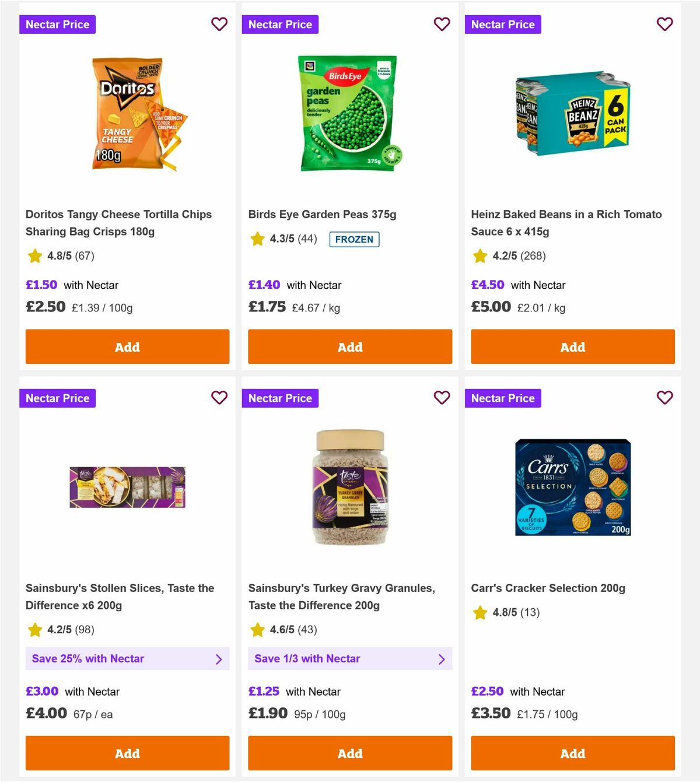Add Doritos Tangy Cheese to basket
Image resolution: width=700 pixels, height=782 pixels.
[x=127, y=346]
